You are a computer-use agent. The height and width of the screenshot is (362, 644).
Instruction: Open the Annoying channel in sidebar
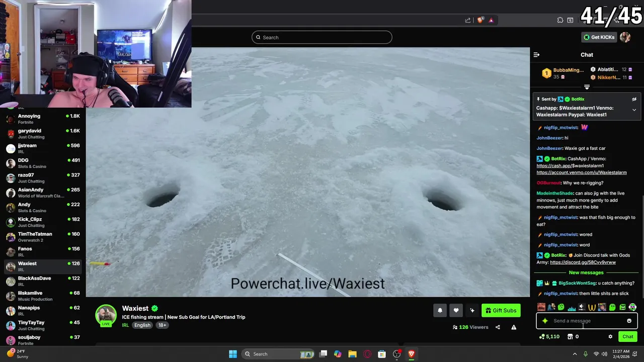(x=43, y=119)
